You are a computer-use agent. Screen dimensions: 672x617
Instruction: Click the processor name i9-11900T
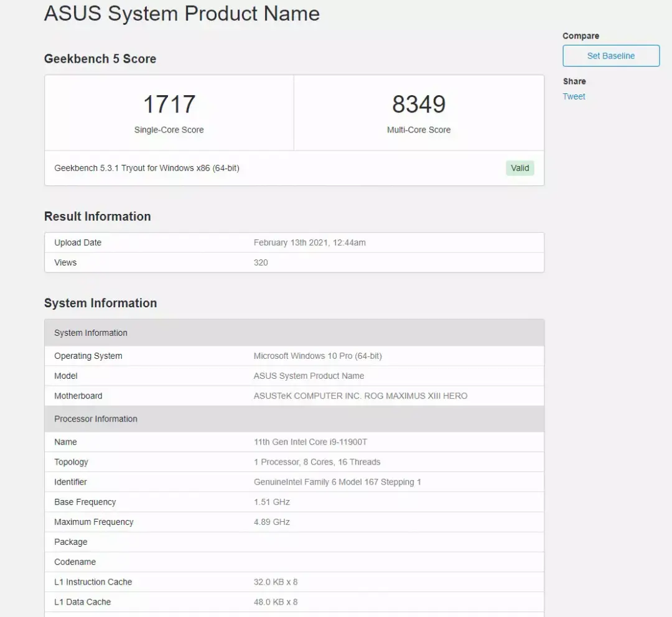click(310, 442)
